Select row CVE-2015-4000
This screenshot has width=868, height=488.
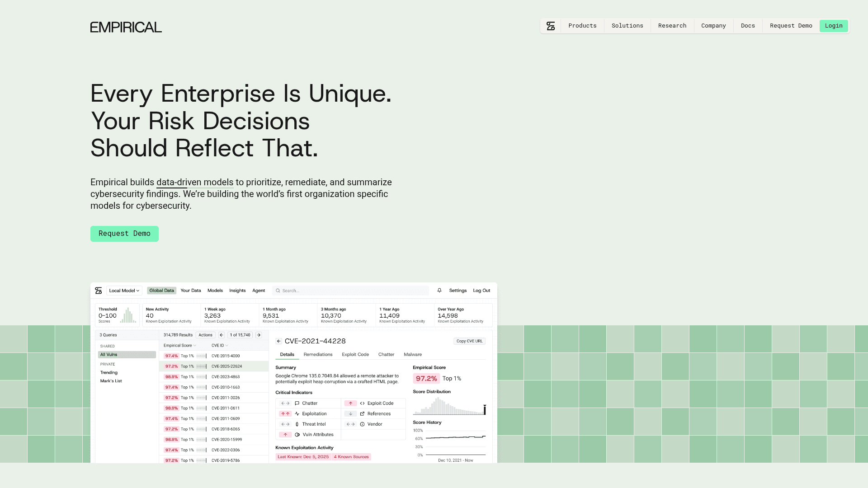pos(214,356)
